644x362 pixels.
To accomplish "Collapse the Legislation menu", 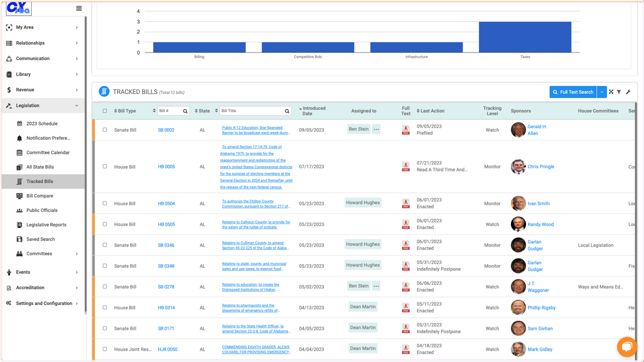I will [x=42, y=106].
